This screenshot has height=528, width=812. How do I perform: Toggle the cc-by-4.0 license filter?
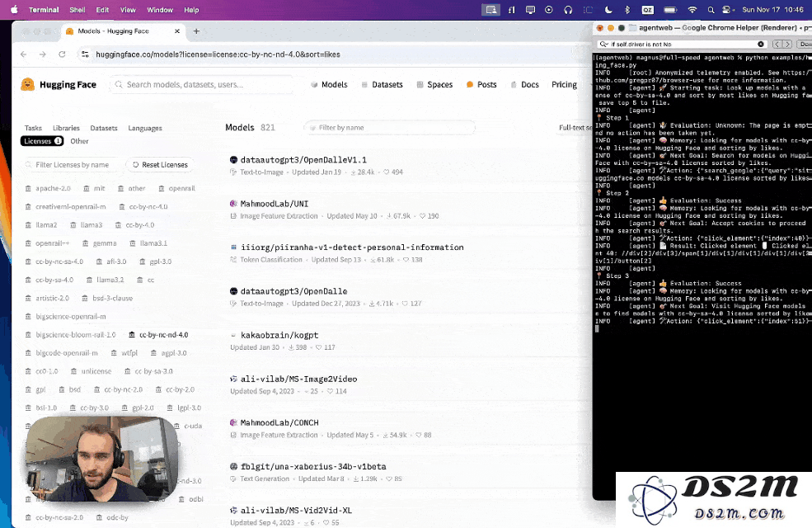(x=134, y=225)
